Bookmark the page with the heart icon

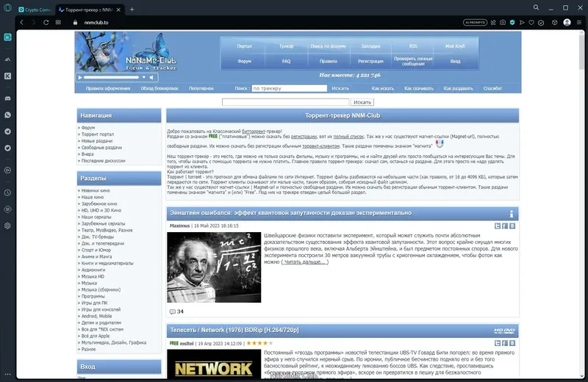click(x=531, y=23)
